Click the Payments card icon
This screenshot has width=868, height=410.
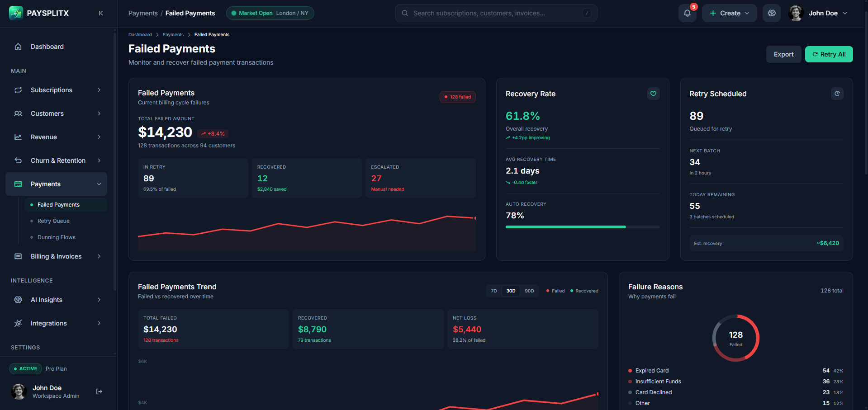(x=18, y=184)
